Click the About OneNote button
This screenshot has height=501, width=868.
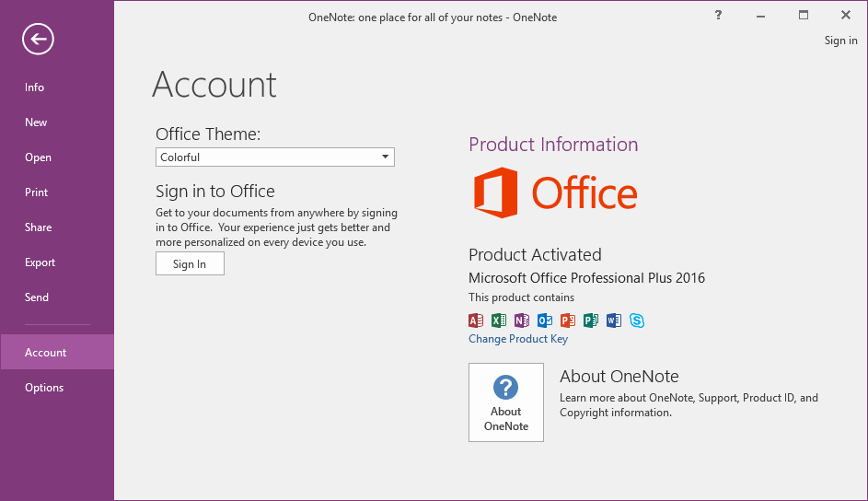point(506,402)
